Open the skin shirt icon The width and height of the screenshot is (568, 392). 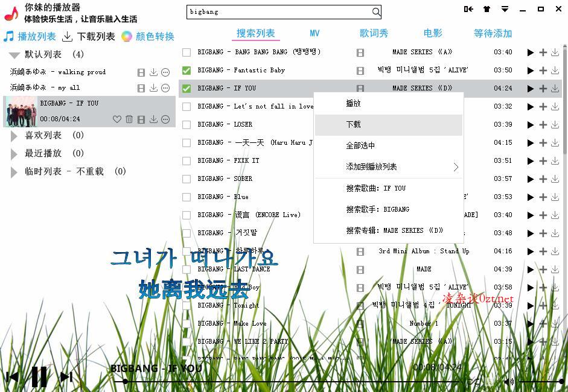[487, 9]
